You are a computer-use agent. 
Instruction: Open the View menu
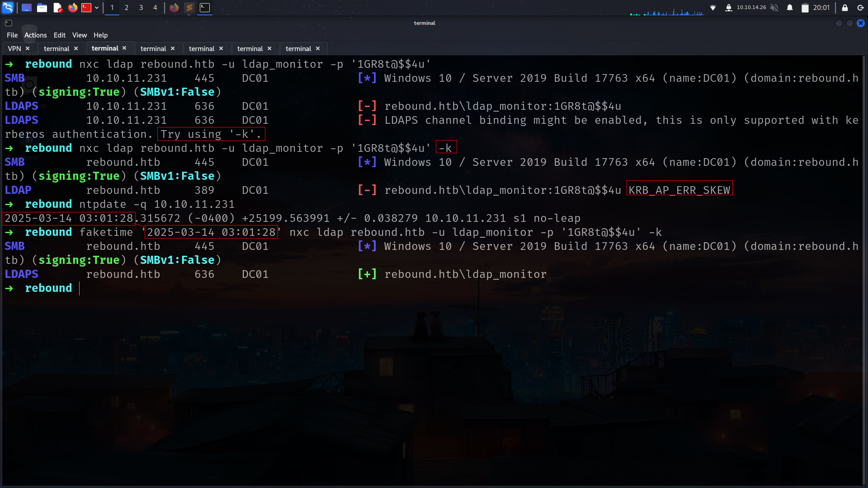80,35
